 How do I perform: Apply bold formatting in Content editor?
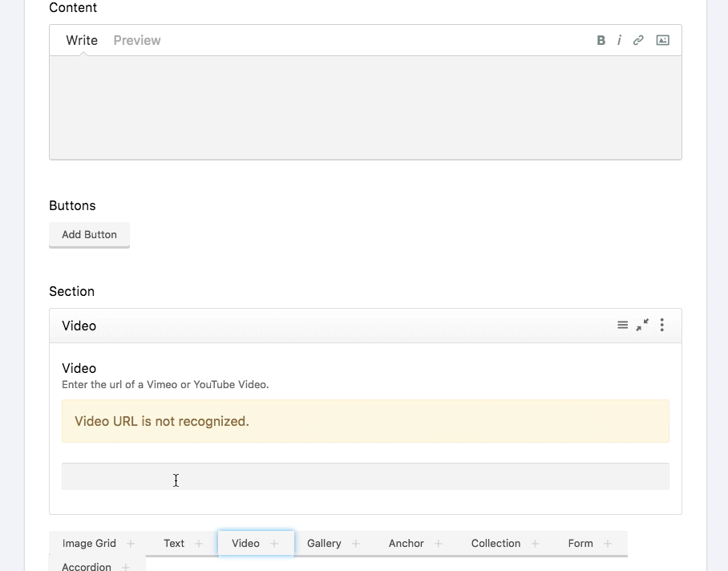[601, 40]
